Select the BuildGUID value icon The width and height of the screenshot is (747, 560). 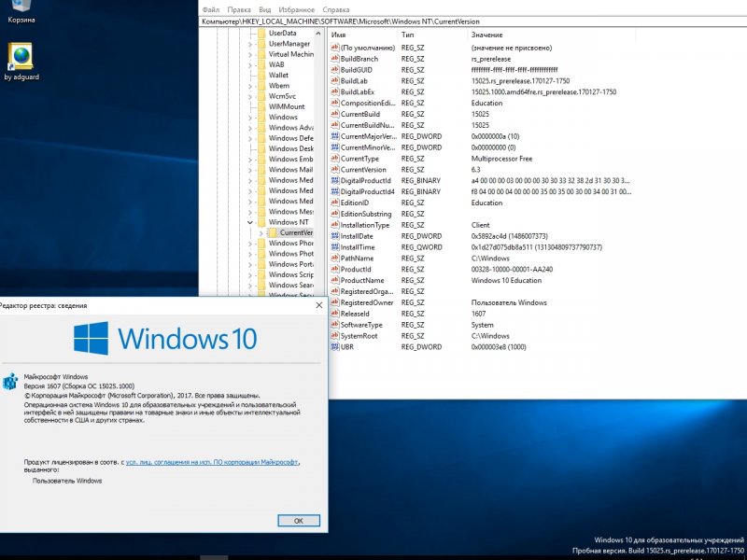tap(334, 69)
